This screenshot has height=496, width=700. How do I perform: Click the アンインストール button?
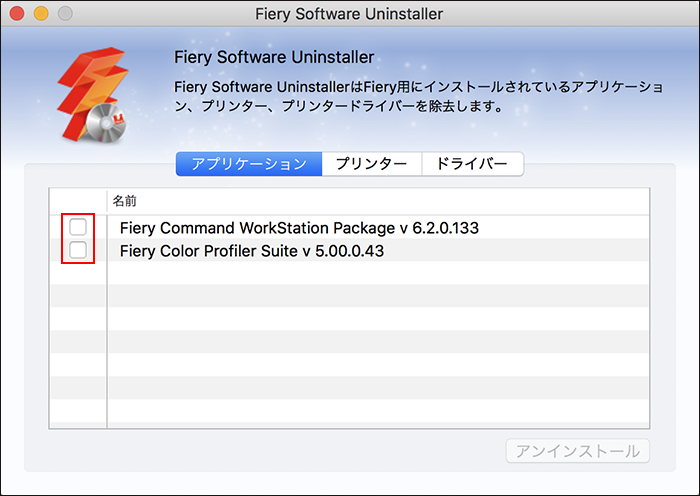(x=578, y=451)
